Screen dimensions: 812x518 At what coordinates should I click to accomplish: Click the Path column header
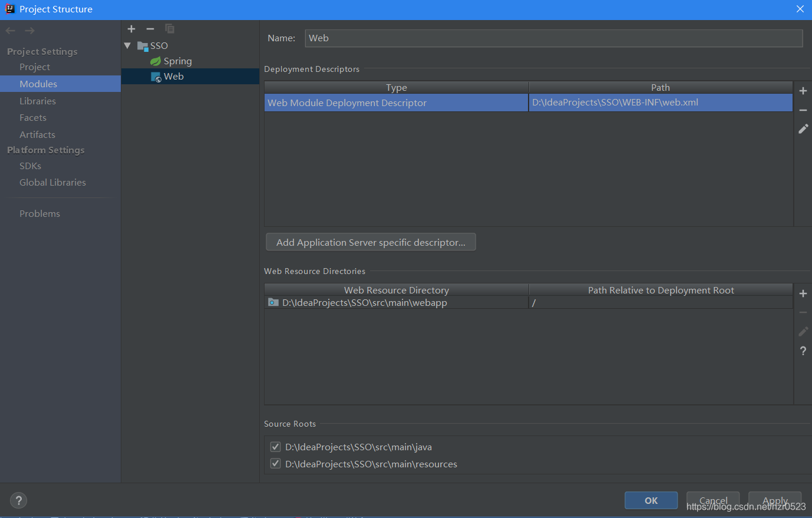coord(661,88)
